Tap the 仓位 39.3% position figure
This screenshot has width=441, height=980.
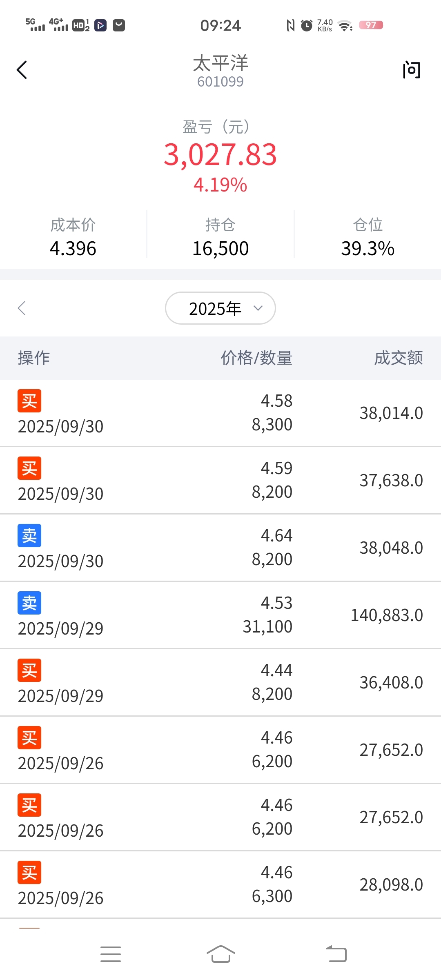tap(367, 248)
